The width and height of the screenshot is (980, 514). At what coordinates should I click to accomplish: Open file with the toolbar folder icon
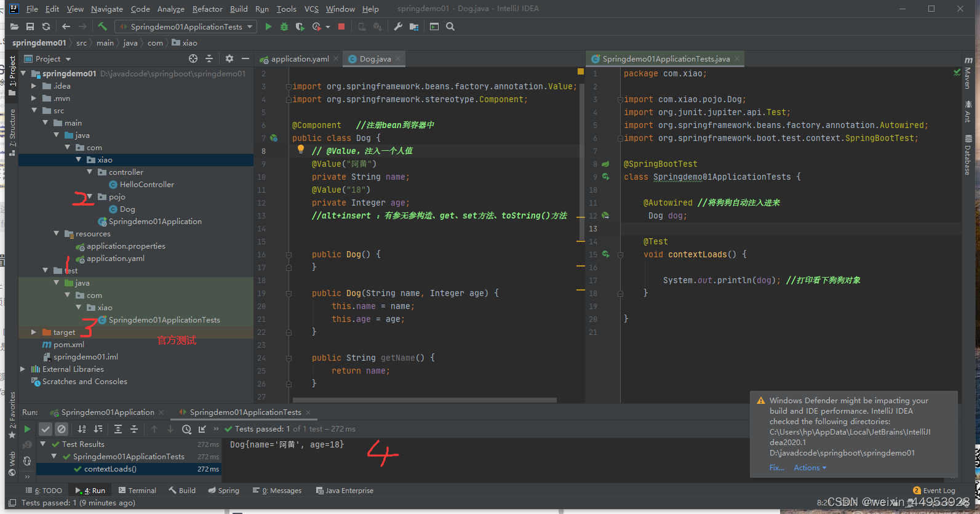click(14, 27)
